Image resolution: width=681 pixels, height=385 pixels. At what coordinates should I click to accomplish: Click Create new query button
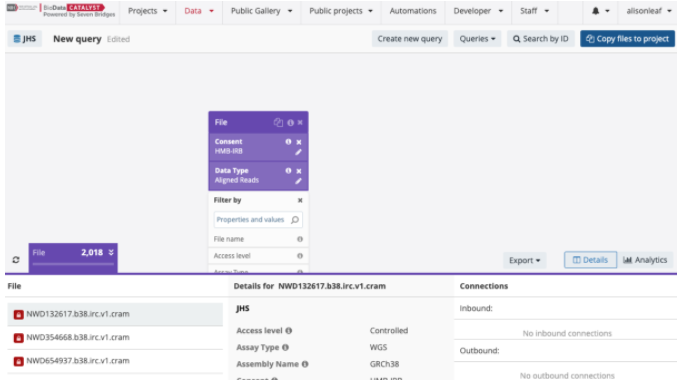coord(410,39)
